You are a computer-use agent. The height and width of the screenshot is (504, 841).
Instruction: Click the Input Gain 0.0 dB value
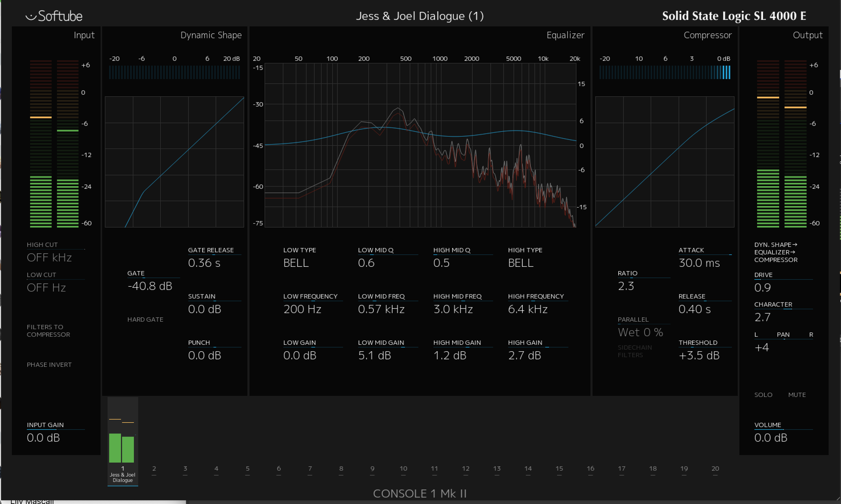pyautogui.click(x=43, y=437)
